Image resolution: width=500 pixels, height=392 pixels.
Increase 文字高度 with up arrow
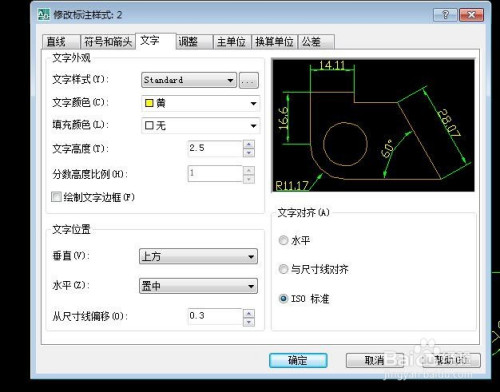(x=249, y=144)
